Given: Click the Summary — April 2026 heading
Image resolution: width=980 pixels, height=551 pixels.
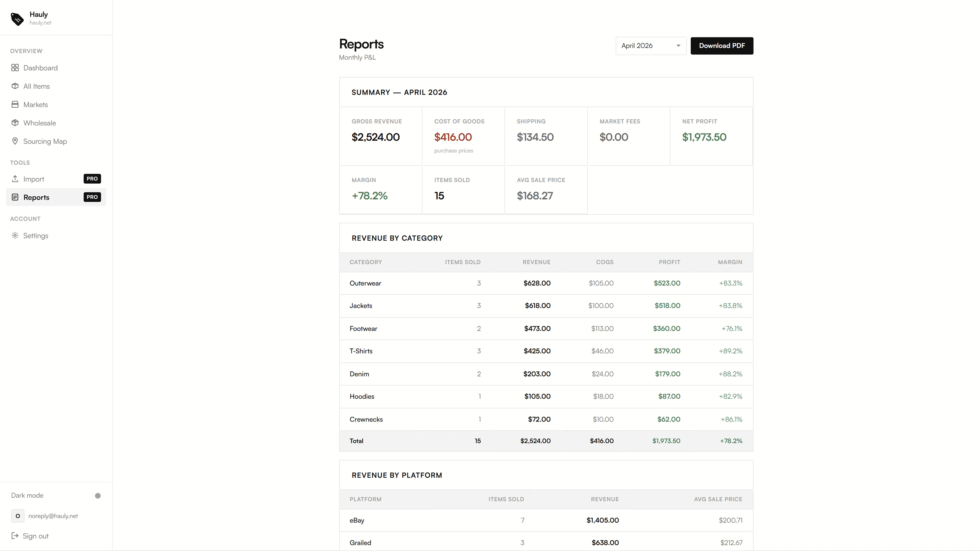Looking at the screenshot, I should tap(399, 92).
